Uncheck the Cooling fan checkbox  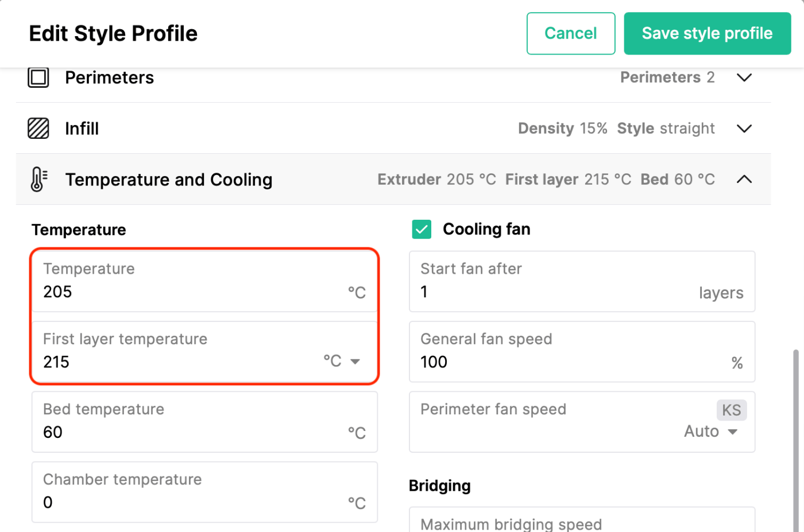click(422, 230)
